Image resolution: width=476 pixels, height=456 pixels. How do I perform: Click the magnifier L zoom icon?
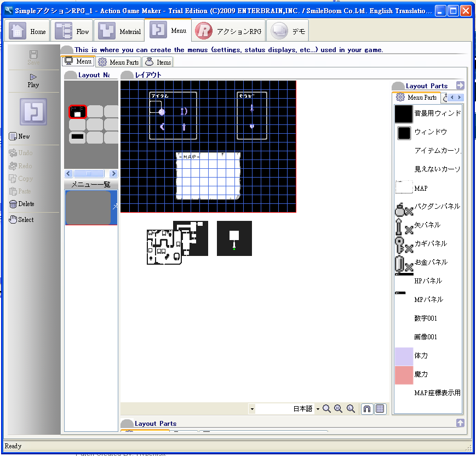351,409
